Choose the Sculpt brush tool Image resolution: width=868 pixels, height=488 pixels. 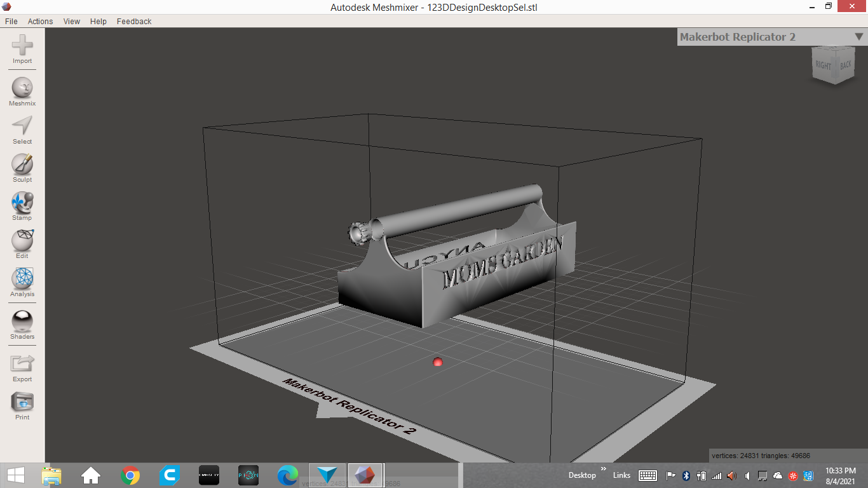coord(22,165)
